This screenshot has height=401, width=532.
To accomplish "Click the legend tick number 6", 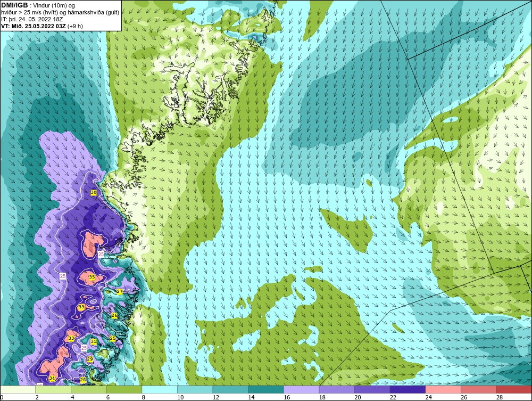I will [108, 397].
